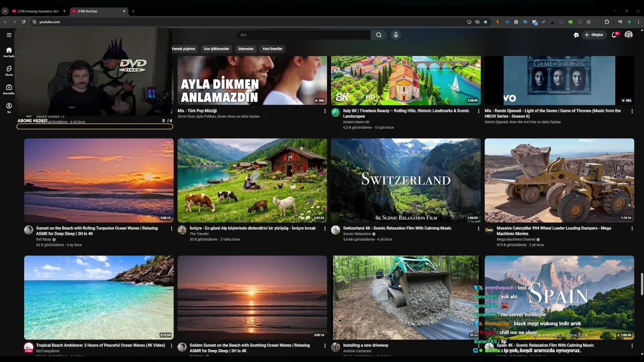This screenshot has height=362, width=644.
Task: Bookmark this page with the star icon
Action: tap(486, 22)
